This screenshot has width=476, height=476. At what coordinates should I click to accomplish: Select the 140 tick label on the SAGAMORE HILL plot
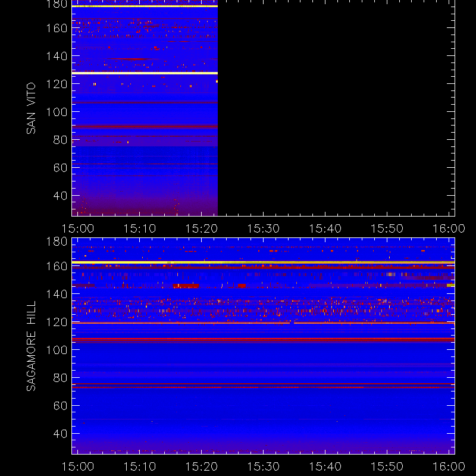[x=57, y=294]
